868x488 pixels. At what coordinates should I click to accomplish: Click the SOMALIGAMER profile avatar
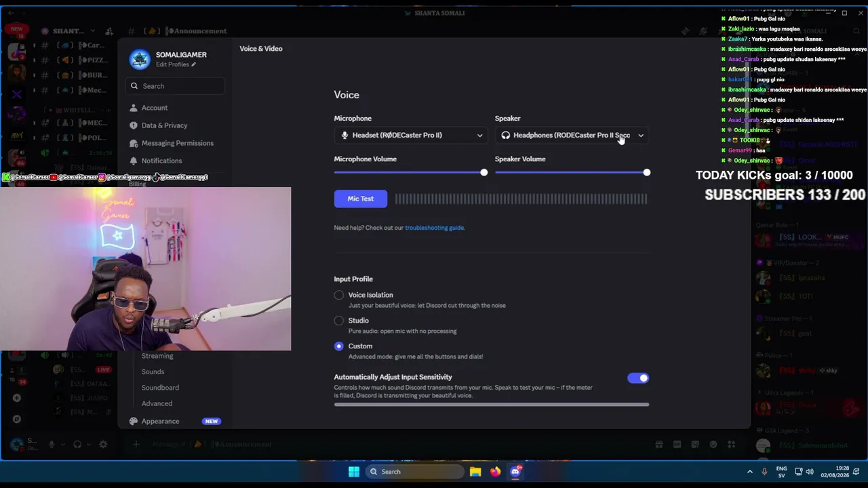coord(140,60)
